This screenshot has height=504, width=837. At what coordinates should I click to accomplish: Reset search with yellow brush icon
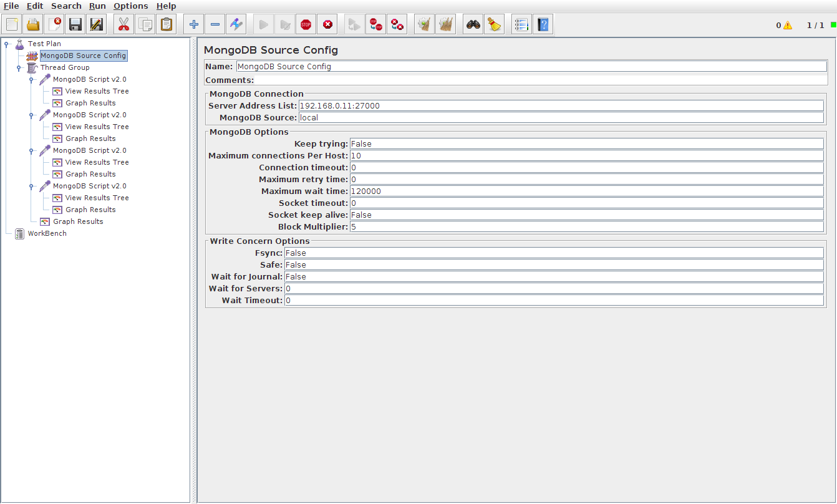tap(495, 25)
